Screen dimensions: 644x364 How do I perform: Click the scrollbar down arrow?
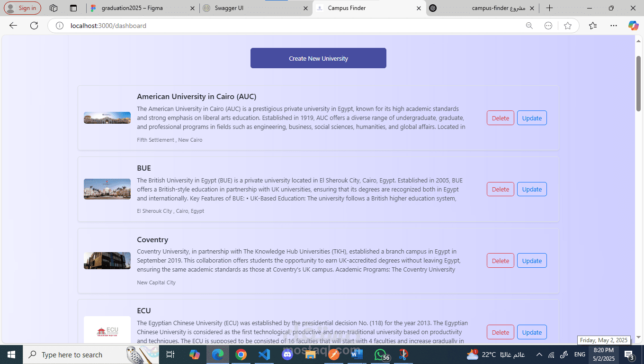[x=638, y=337]
